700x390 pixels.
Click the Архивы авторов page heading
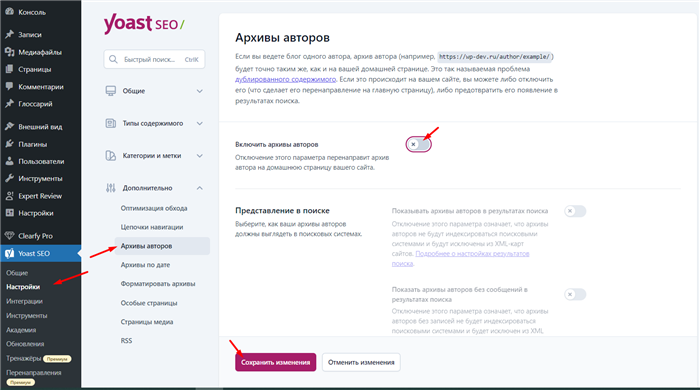(x=283, y=38)
